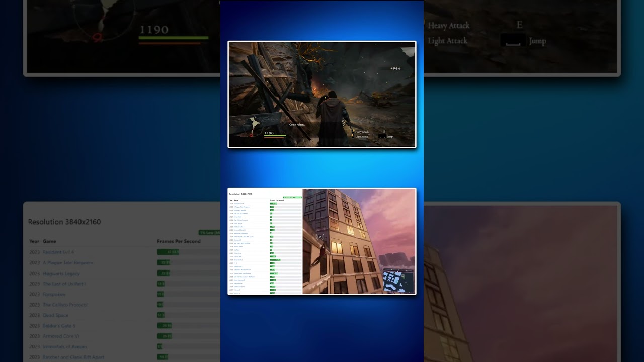Click the mouse icon next to Heavy Attack in the small clip
The image size is (644, 362).
click(x=353, y=132)
